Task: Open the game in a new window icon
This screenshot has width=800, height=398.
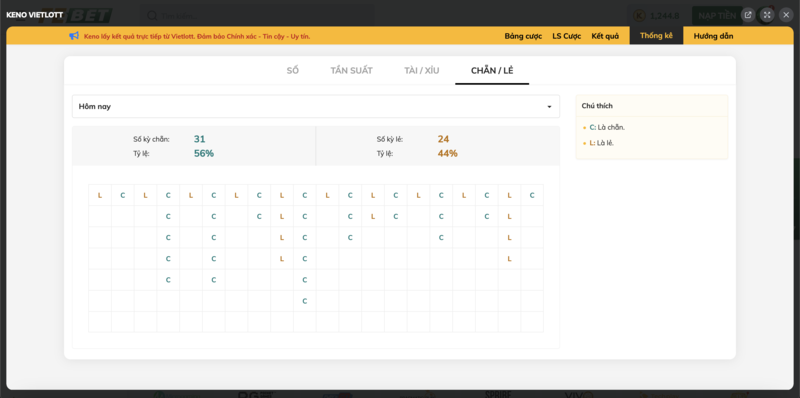Action: pyautogui.click(x=748, y=15)
